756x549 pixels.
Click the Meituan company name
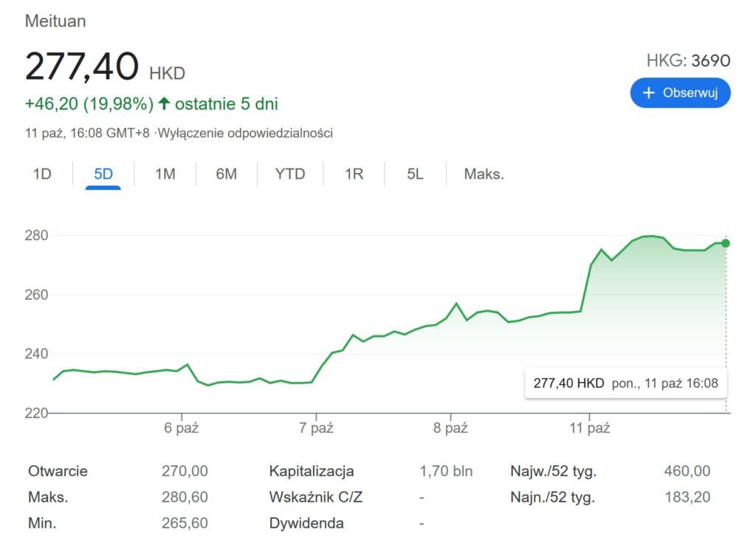pos(55,21)
